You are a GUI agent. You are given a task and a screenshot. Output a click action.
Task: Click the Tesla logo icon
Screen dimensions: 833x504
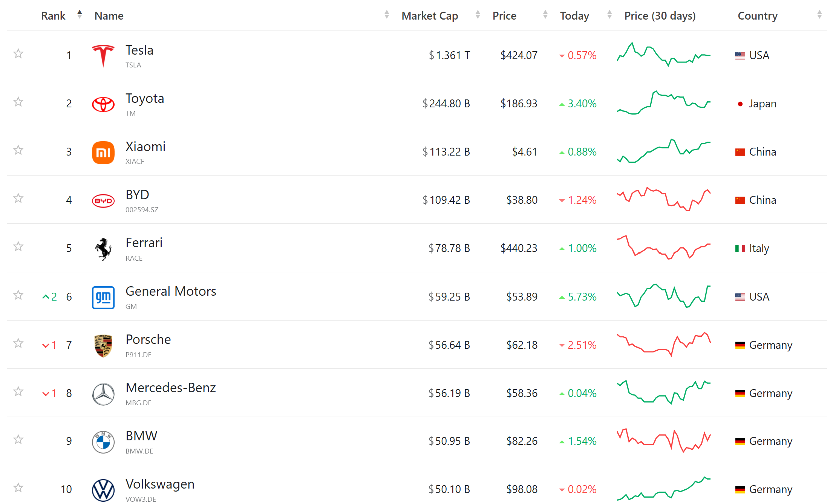point(103,55)
